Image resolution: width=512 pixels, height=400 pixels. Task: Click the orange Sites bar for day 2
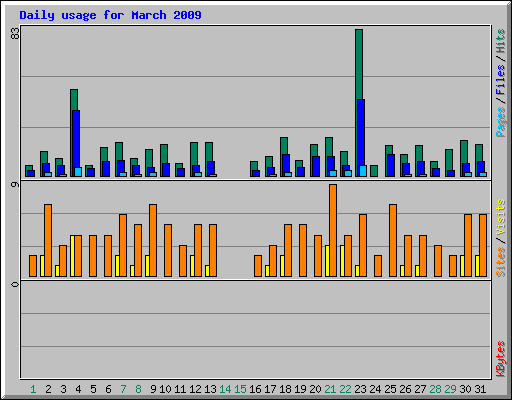pos(48,240)
